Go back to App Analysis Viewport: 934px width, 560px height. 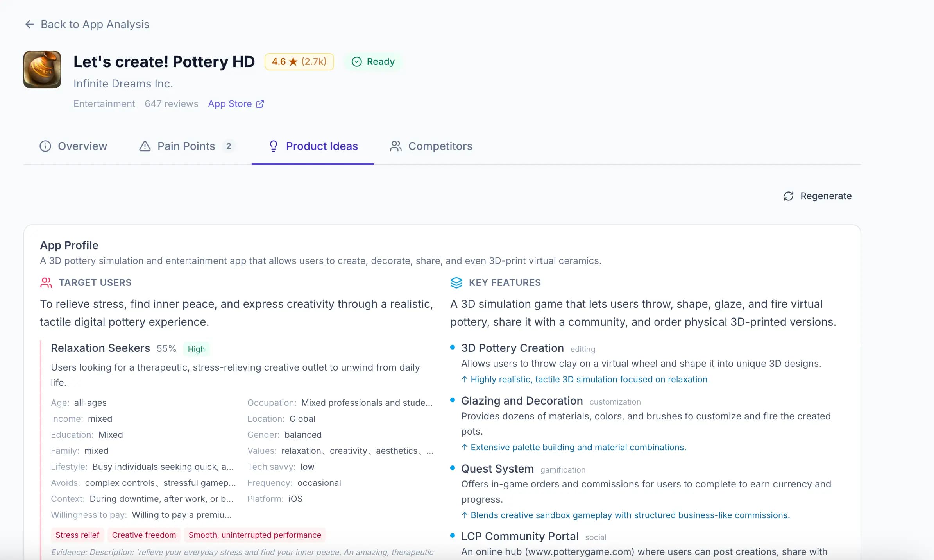click(87, 24)
